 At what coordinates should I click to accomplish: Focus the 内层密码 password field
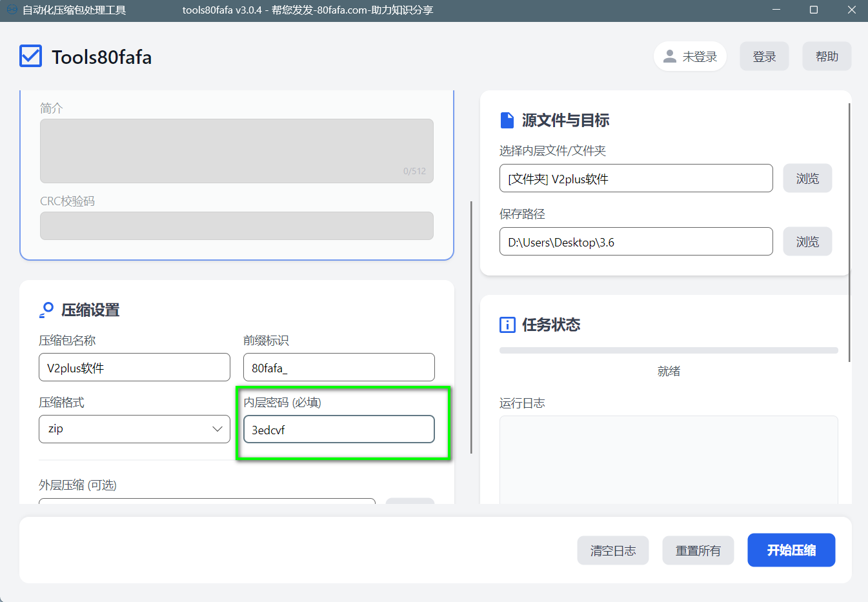click(339, 430)
